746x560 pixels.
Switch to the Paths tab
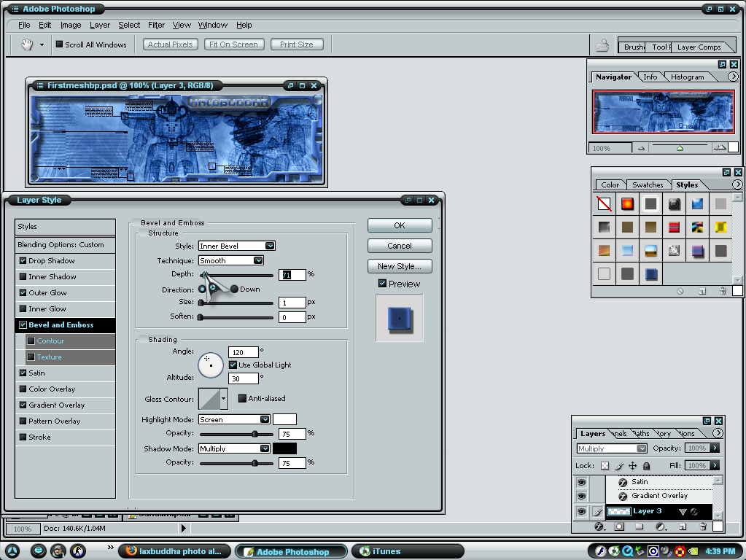point(642,433)
